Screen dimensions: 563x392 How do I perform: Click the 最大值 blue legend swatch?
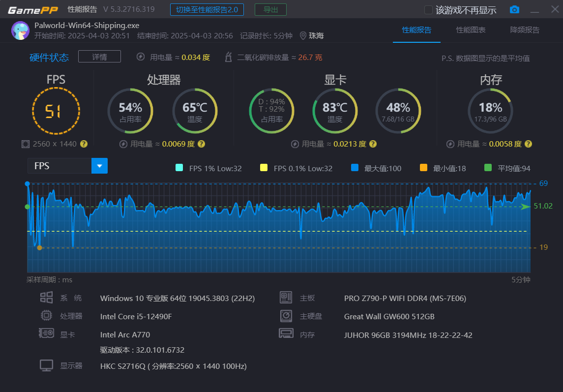pyautogui.click(x=355, y=167)
